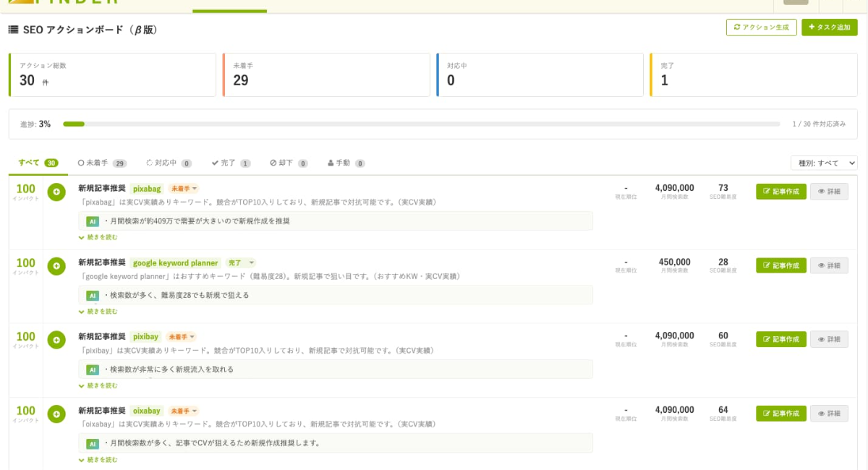
Task: Click the アクション生成 button
Action: tap(761, 27)
